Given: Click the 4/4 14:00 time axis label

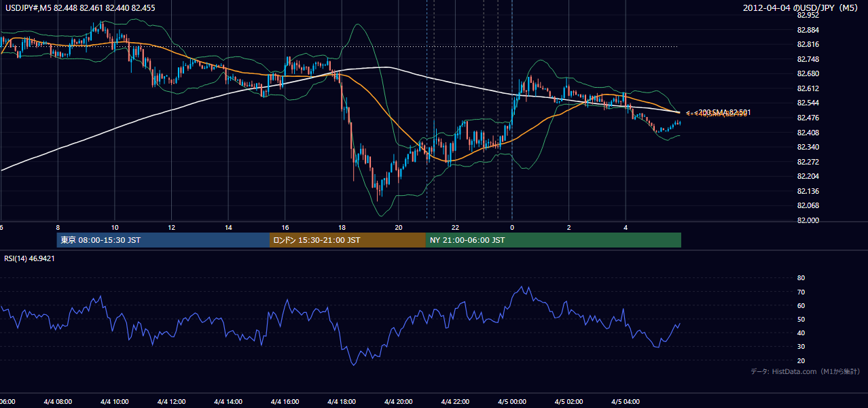Looking at the screenshot, I should [228, 401].
